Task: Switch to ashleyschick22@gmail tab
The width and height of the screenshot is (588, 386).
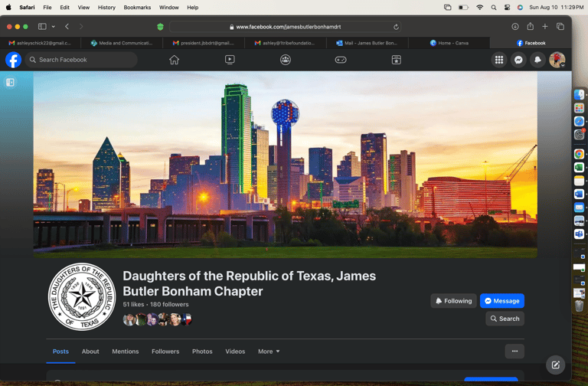Action: [x=41, y=43]
